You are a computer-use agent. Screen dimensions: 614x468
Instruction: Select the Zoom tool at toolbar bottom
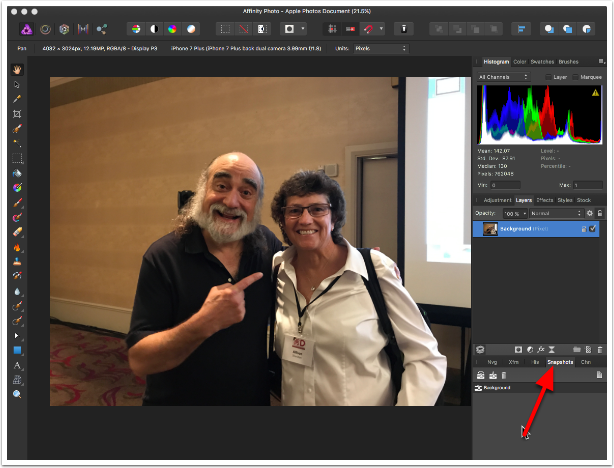click(x=17, y=394)
